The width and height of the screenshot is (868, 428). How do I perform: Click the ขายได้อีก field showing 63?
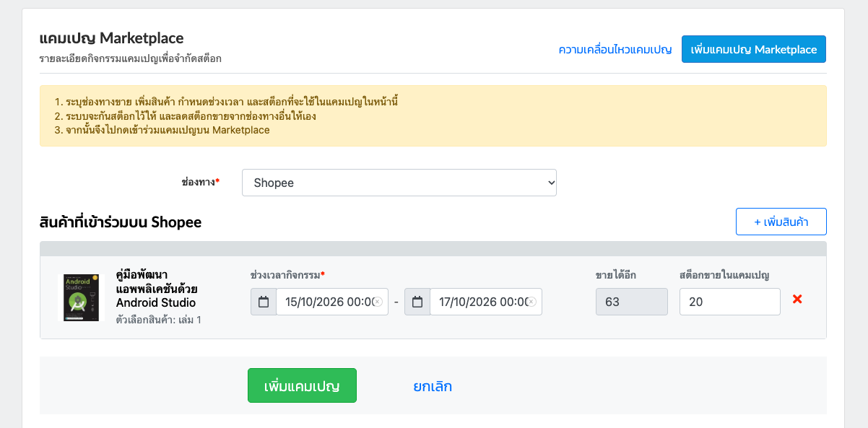632,302
